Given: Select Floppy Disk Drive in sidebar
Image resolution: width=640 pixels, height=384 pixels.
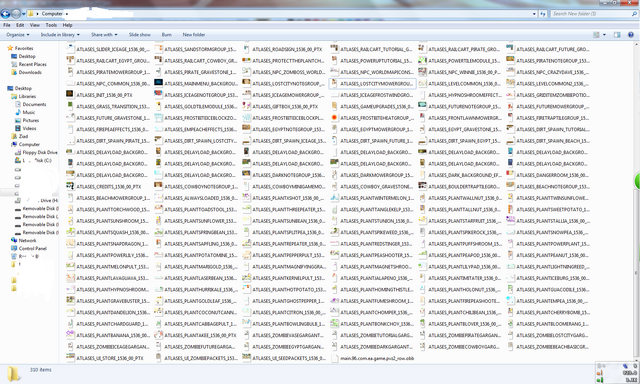Looking at the screenshot, I should pos(40,153).
